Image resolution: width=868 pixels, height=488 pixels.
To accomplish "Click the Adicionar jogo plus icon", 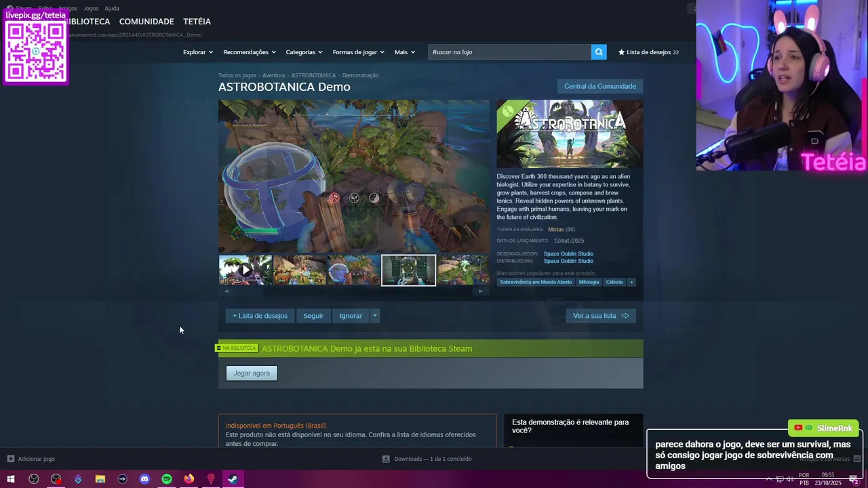I will click(10, 459).
